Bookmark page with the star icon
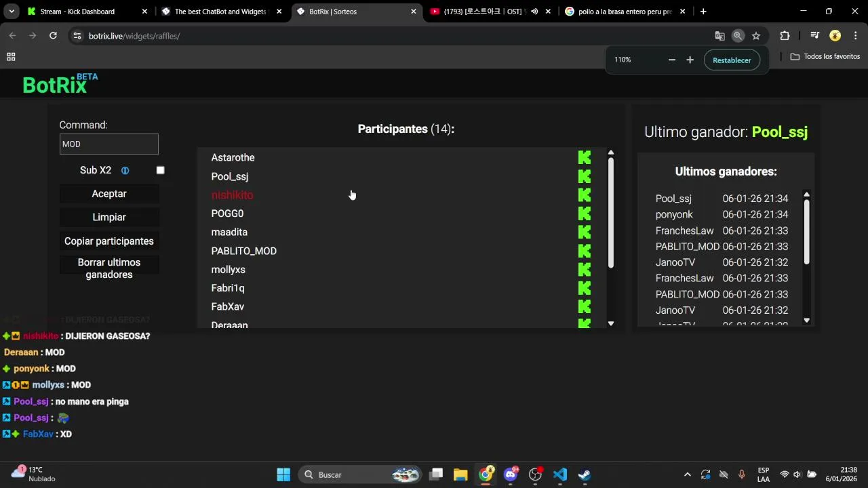The width and height of the screenshot is (868, 488). 756,36
